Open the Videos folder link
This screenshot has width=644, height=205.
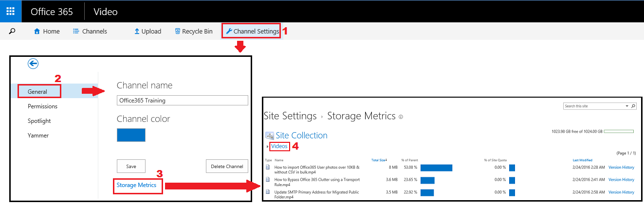(279, 146)
